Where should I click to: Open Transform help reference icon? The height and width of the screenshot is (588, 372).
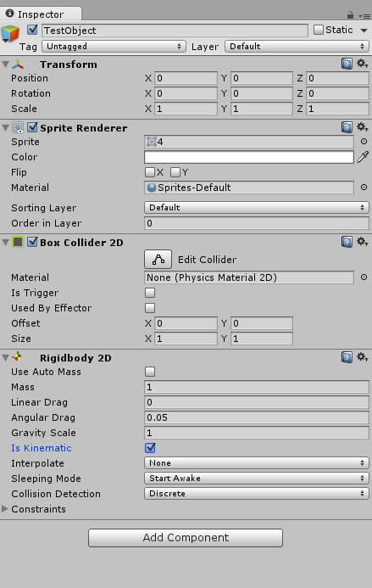(x=347, y=64)
